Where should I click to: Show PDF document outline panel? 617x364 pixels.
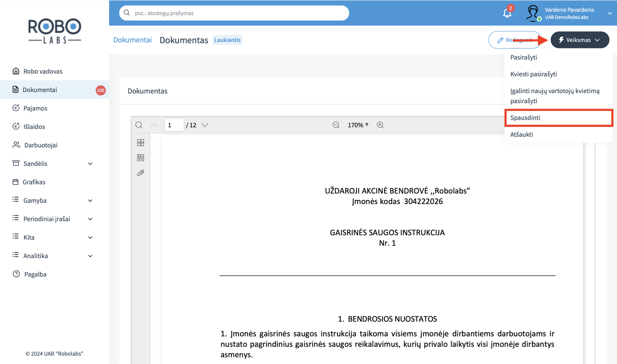click(x=140, y=157)
